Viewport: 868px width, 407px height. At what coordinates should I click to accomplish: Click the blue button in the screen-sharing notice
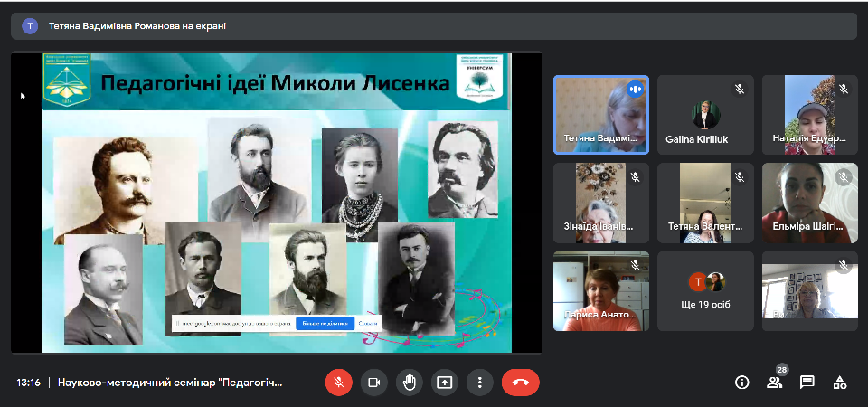(x=325, y=324)
